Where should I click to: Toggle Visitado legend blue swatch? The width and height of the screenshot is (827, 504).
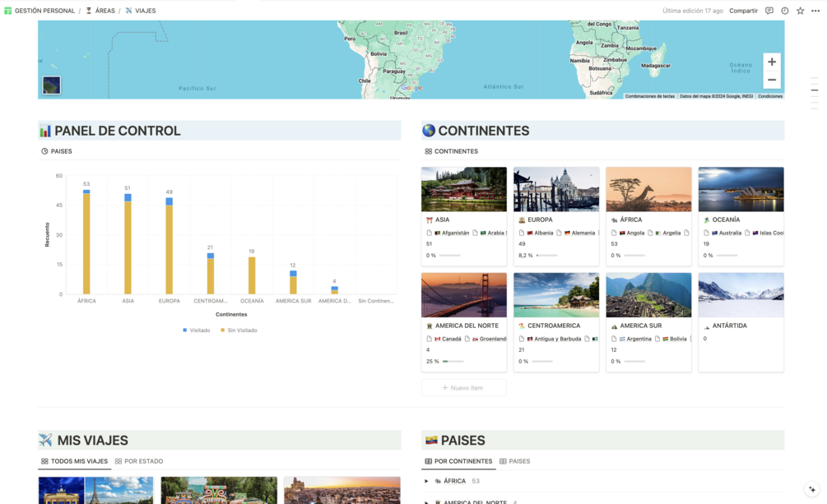click(184, 330)
